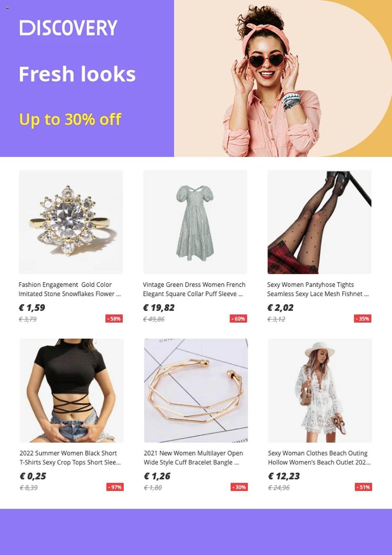The width and height of the screenshot is (392, 555).
Task: Click the 2022 Summer Women Black Short title
Action: (70, 458)
